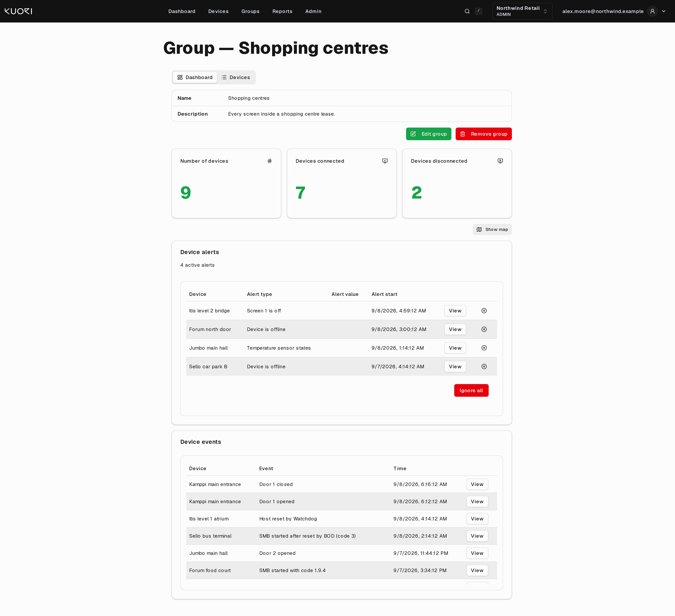Click the Devices disconnected value 2
675x616 pixels.
click(x=417, y=193)
